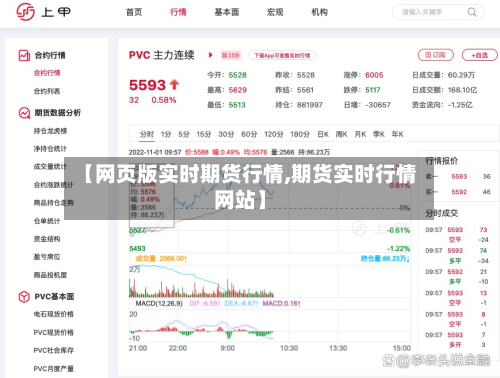Open the 行情 menu item

(x=178, y=12)
